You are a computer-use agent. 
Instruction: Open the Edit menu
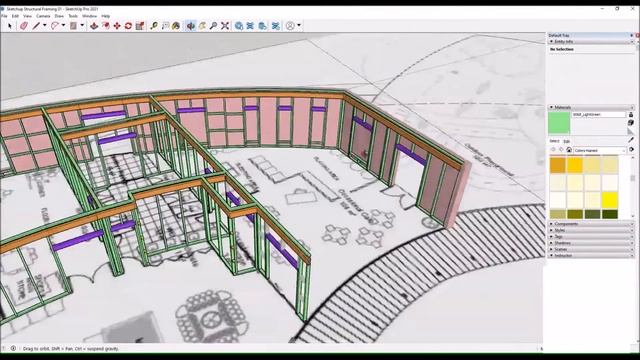[x=15, y=16]
